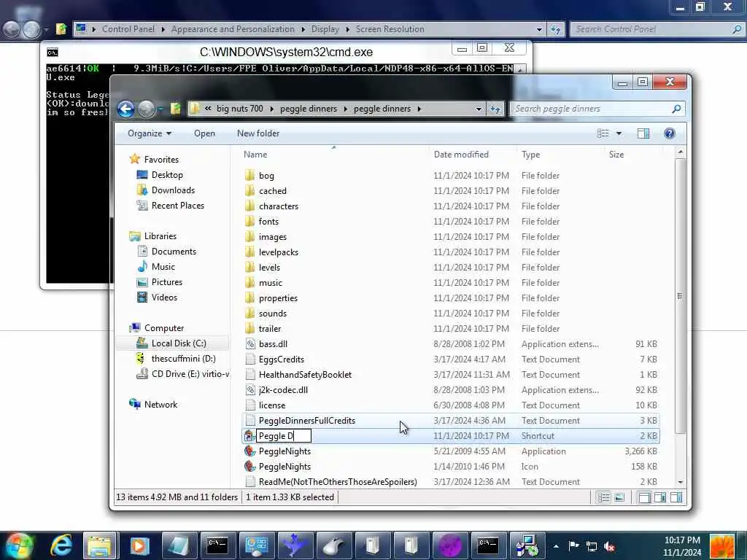Screen dimensions: 747x560
Task: Click the refresh icon beside explorer address bar
Action: tap(495, 109)
